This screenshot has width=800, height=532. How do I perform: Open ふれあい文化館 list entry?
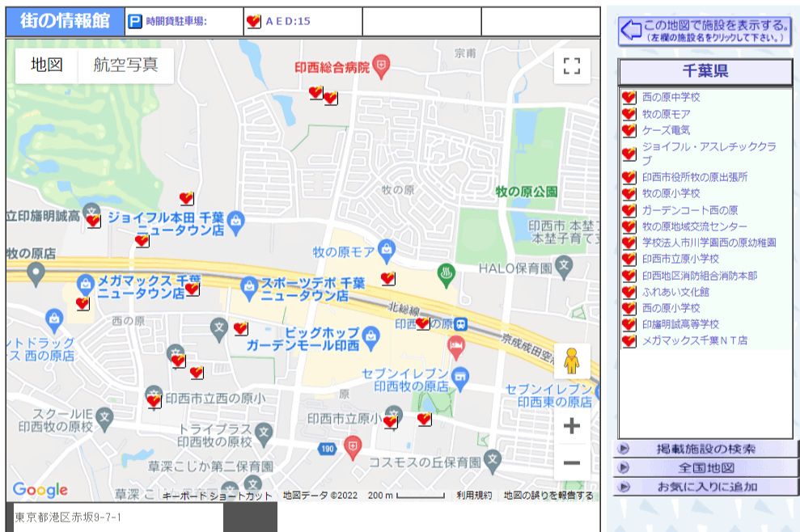tap(675, 292)
